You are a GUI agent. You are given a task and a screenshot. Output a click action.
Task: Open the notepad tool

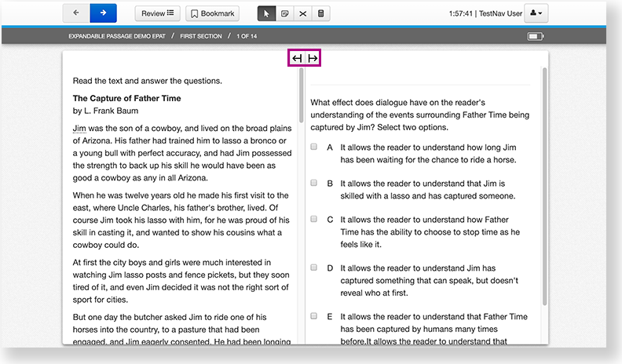(285, 13)
